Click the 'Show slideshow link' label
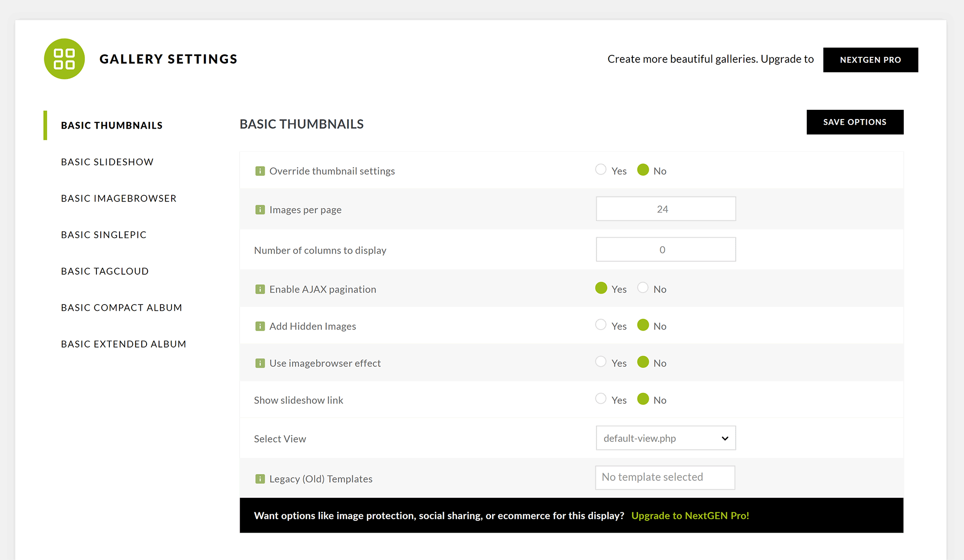964x560 pixels. tap(298, 400)
